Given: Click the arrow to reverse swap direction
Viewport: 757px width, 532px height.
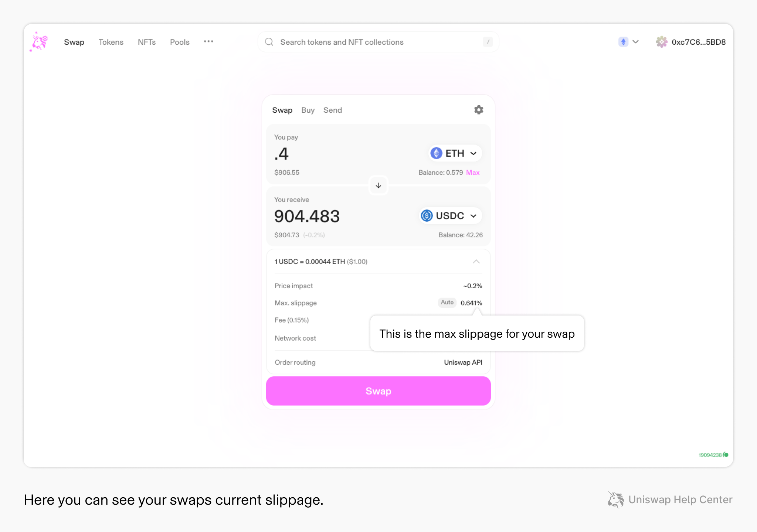Looking at the screenshot, I should coord(378,185).
